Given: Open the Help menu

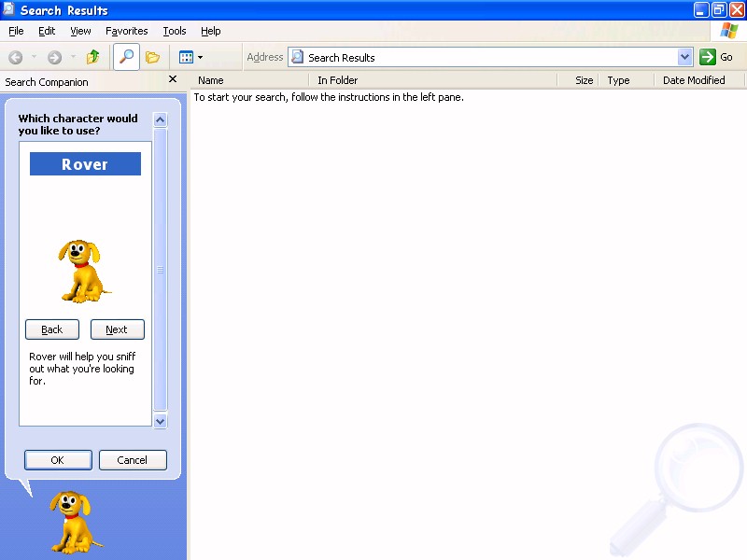Looking at the screenshot, I should (x=211, y=31).
